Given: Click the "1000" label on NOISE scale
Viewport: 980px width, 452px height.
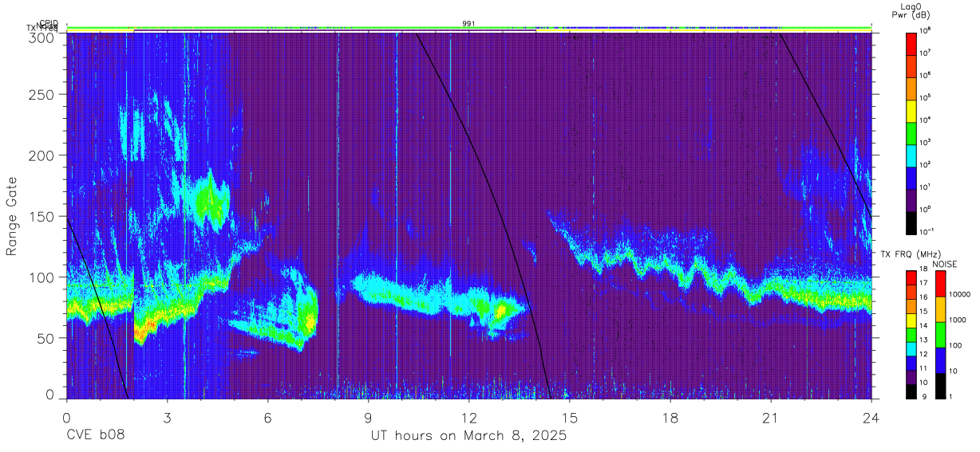Looking at the screenshot, I should 958,320.
